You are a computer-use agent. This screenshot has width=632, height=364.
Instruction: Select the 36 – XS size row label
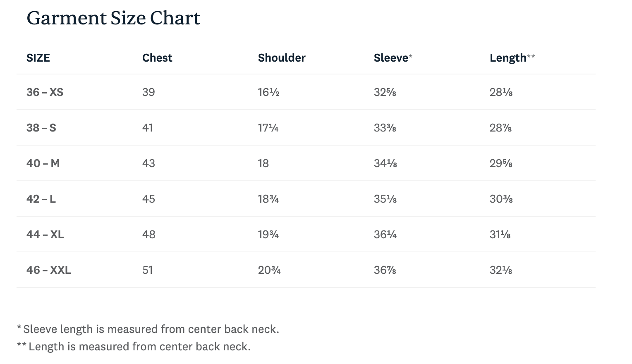(x=45, y=92)
